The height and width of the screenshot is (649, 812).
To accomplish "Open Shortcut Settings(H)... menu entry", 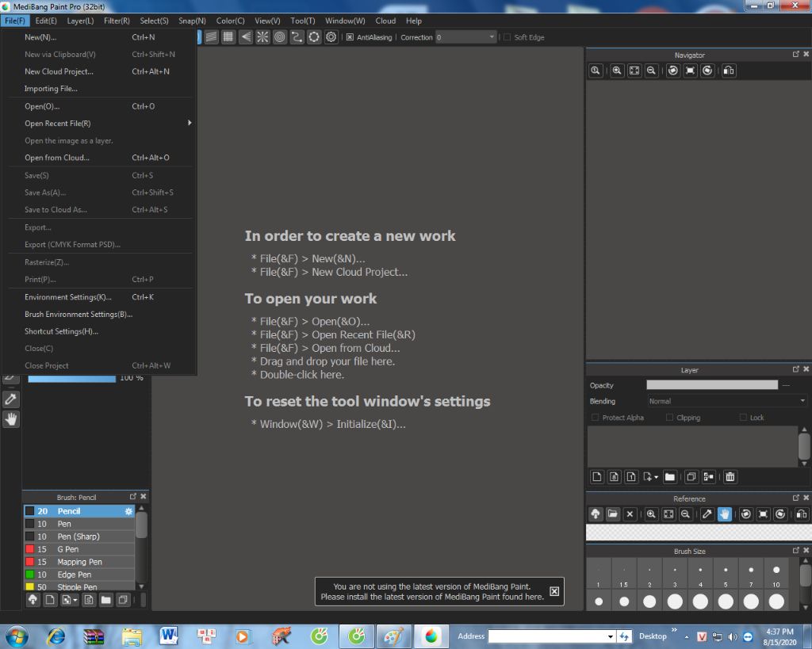I will 98,331.
